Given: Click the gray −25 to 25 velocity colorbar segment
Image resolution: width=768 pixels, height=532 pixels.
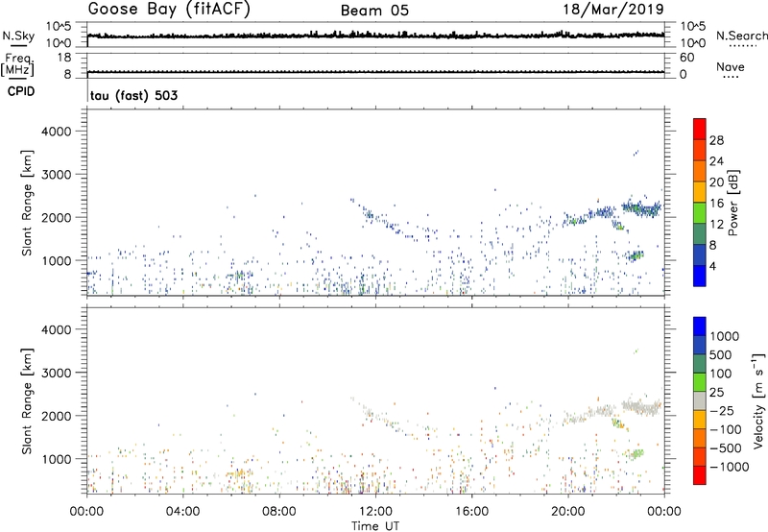Looking at the screenshot, I should tap(700, 401).
